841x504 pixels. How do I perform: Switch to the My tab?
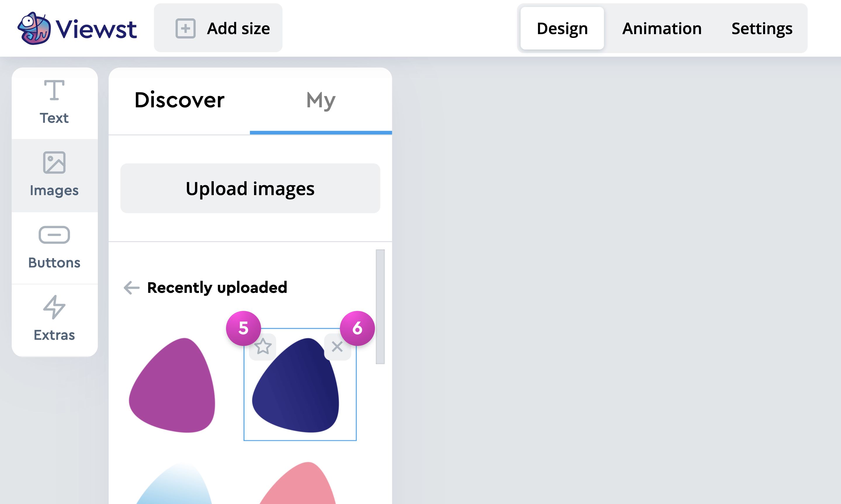321,101
